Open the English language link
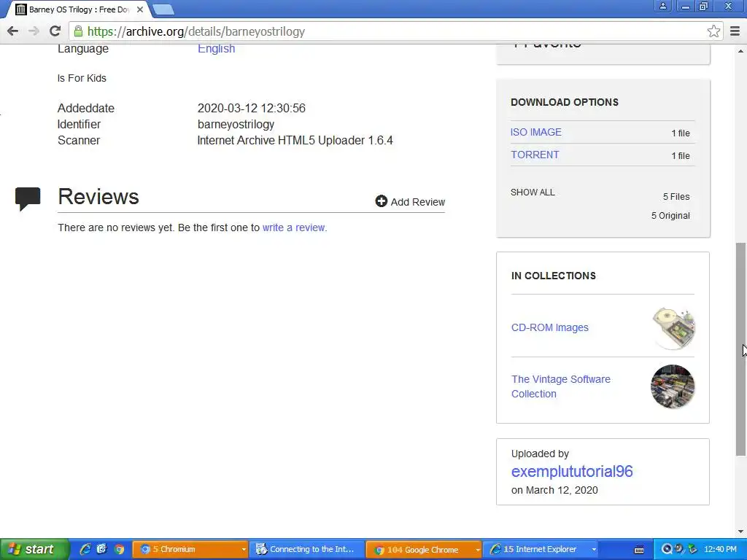 tap(216, 49)
